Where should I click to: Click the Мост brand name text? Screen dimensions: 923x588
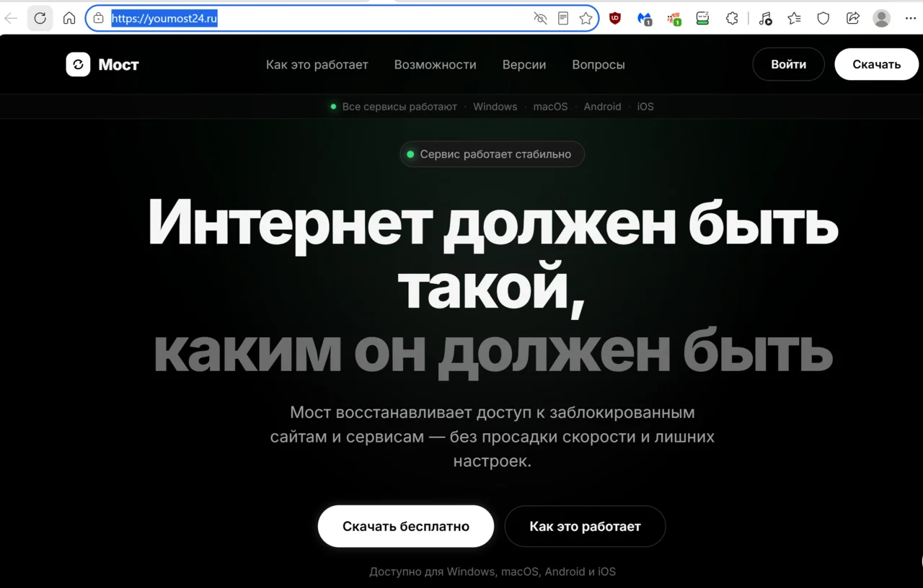tap(118, 64)
